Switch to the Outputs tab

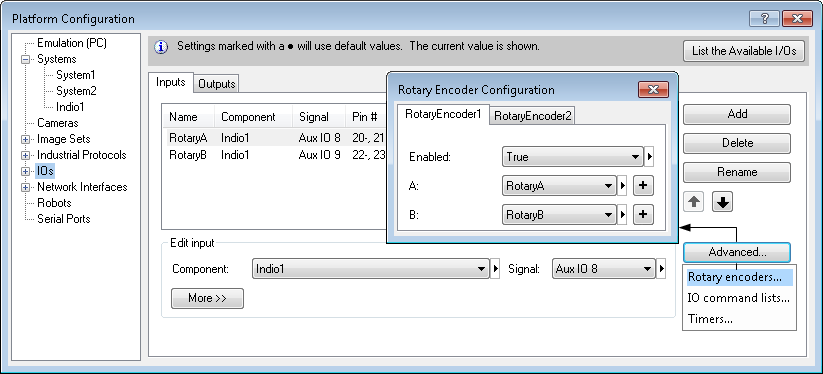pos(217,84)
